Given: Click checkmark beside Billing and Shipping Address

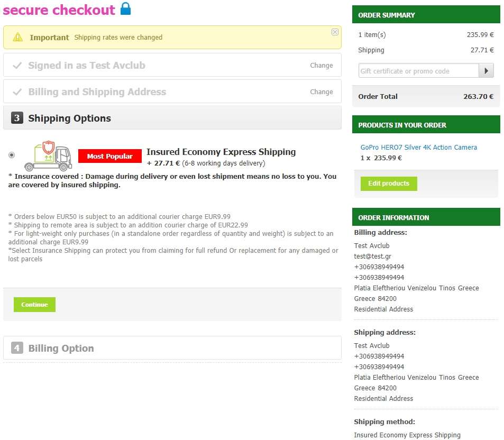Looking at the screenshot, I should click(x=17, y=92).
